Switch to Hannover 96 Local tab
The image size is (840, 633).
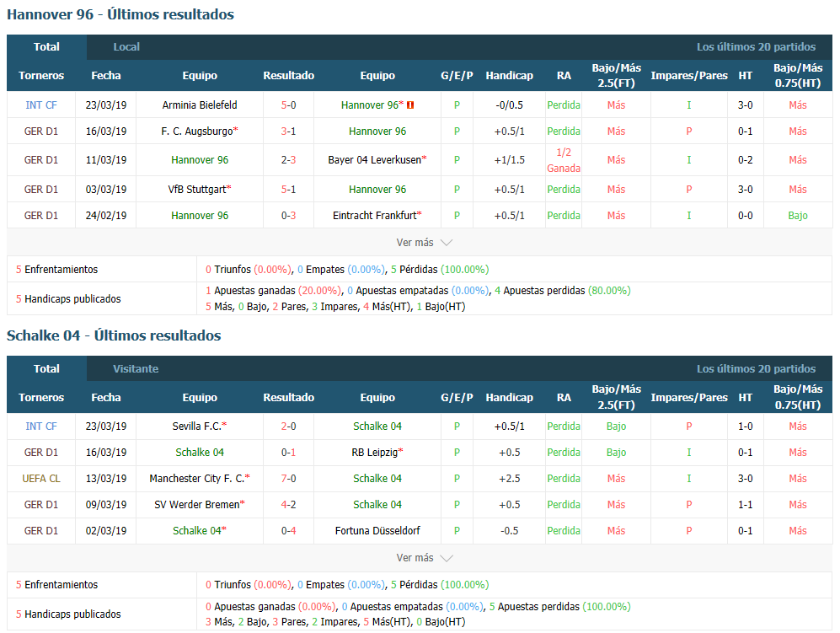pyautogui.click(x=126, y=47)
